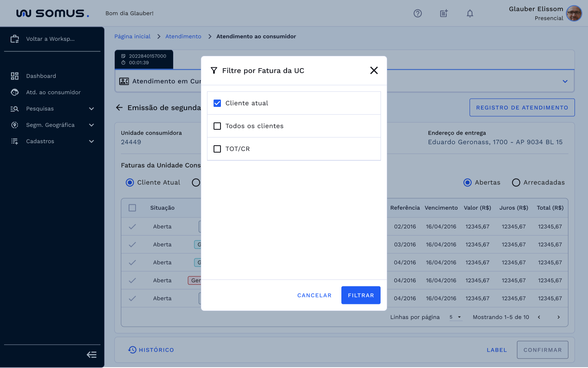The width and height of the screenshot is (588, 368).
Task: Open the notifications bell
Action: pos(470,13)
